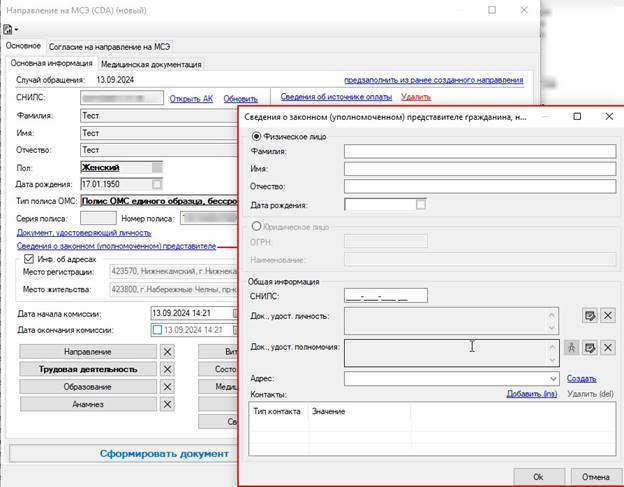Switch to the Основное tab
The image size is (624, 487).
[x=23, y=46]
